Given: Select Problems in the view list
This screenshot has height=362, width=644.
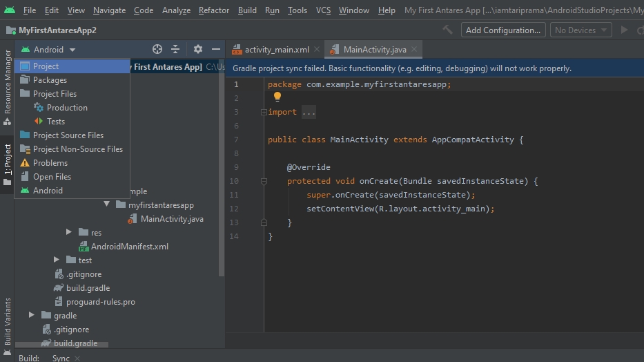Looking at the screenshot, I should (50, 163).
